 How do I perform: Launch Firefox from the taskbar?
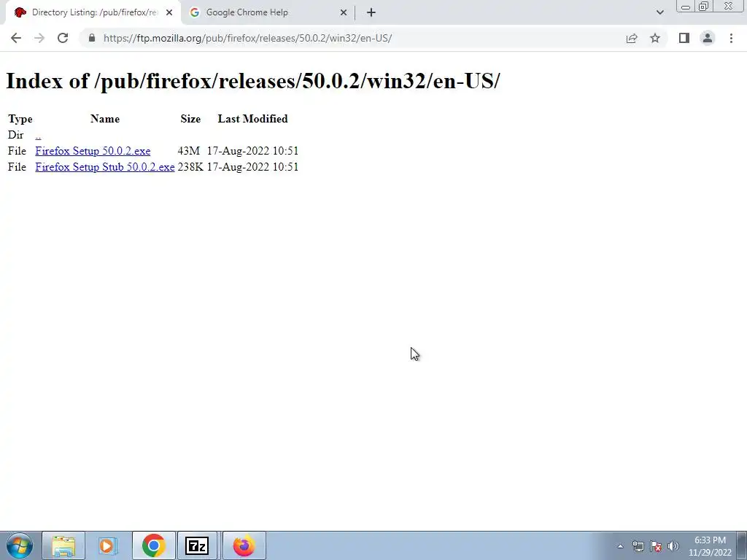244,545
